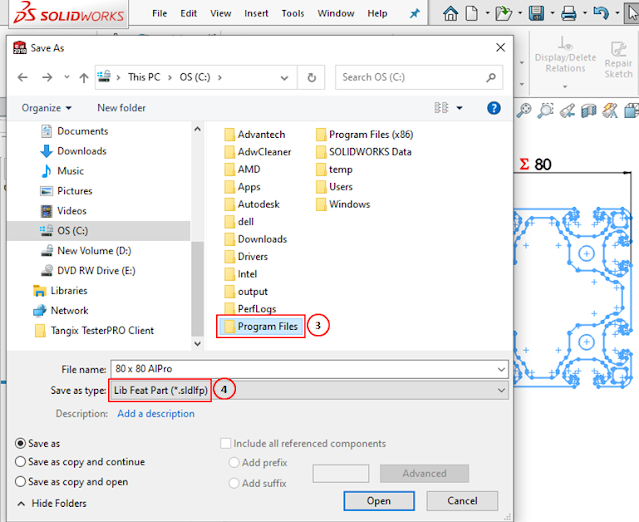Viewport: 639px width, 522px height.
Task: Select the SOLIDWORKS Data folder
Action: pyautogui.click(x=364, y=152)
